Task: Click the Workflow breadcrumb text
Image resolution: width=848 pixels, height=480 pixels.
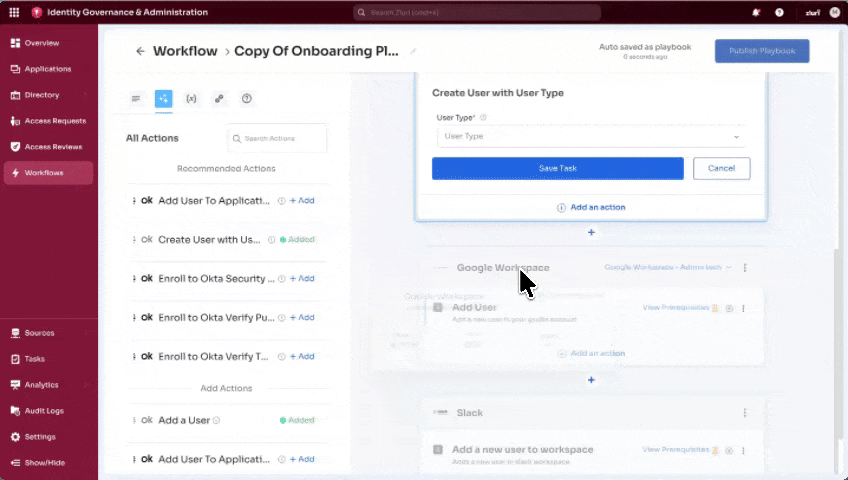Action: 185,51
